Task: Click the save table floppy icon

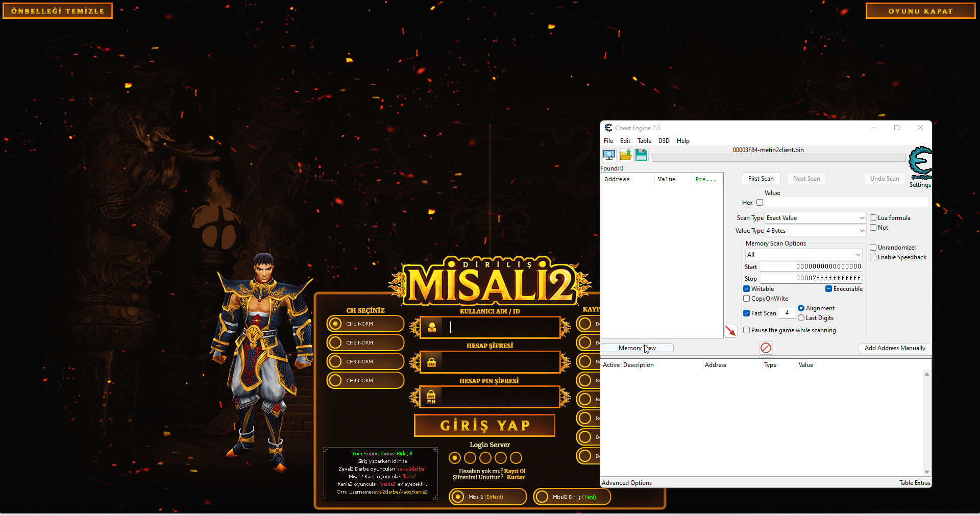Action: click(x=642, y=155)
